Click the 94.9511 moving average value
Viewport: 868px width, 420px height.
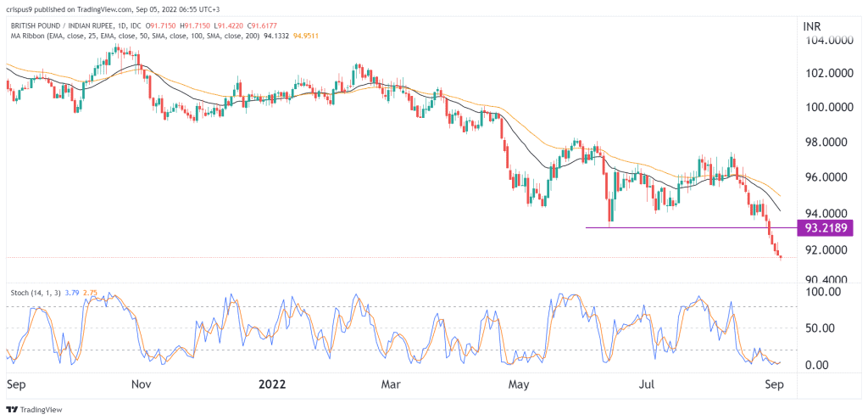click(x=305, y=36)
